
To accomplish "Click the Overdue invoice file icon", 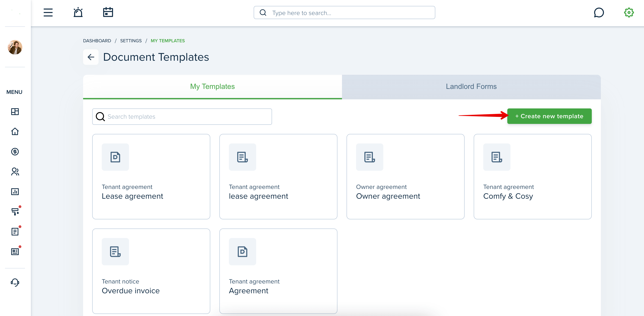I will (x=115, y=252).
